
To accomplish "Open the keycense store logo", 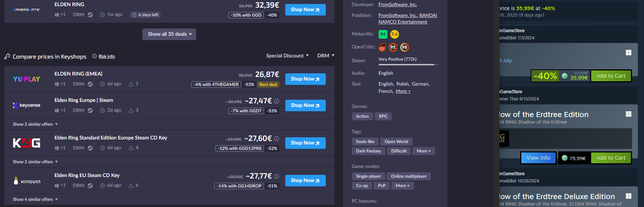I will pos(26,105).
